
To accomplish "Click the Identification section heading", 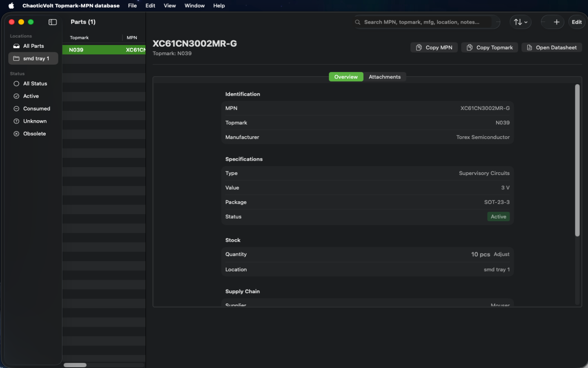I will coord(243,94).
